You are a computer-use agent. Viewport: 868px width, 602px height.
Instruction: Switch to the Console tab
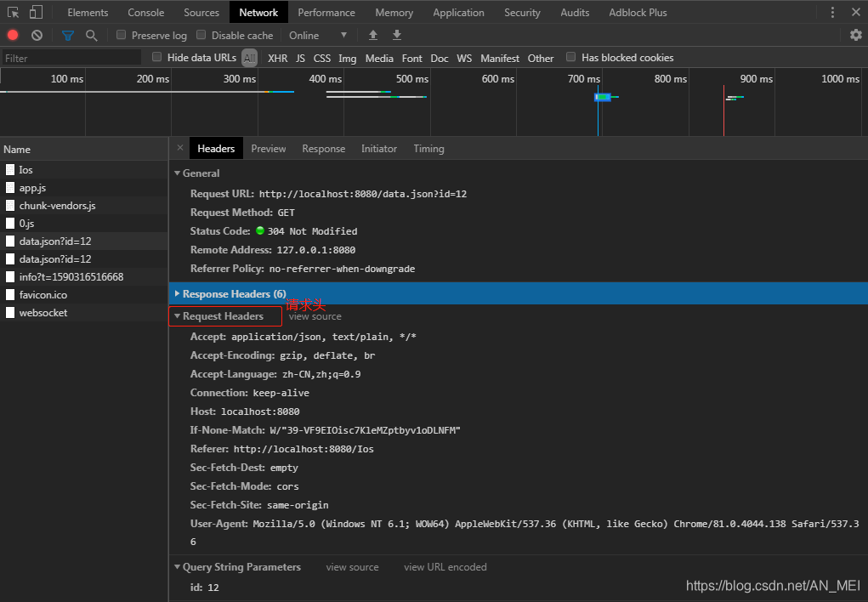[146, 12]
